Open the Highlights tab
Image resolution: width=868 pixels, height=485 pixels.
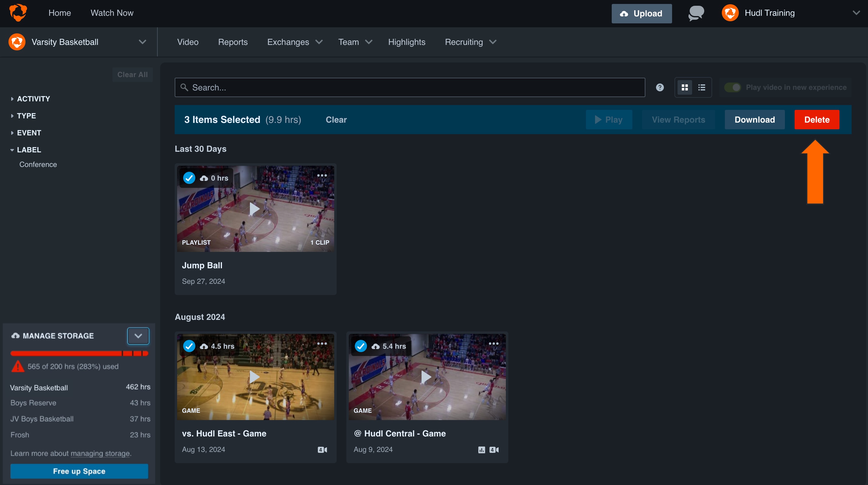point(407,42)
